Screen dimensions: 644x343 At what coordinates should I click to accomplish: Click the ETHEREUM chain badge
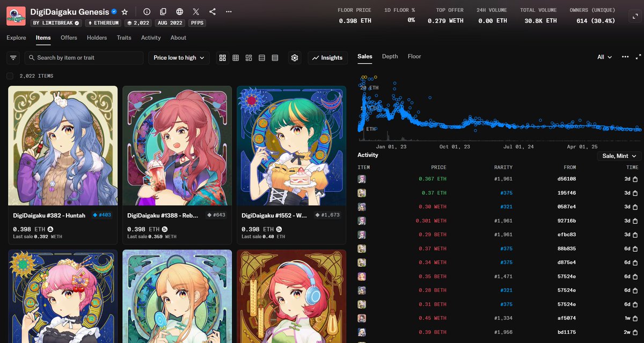click(x=104, y=23)
